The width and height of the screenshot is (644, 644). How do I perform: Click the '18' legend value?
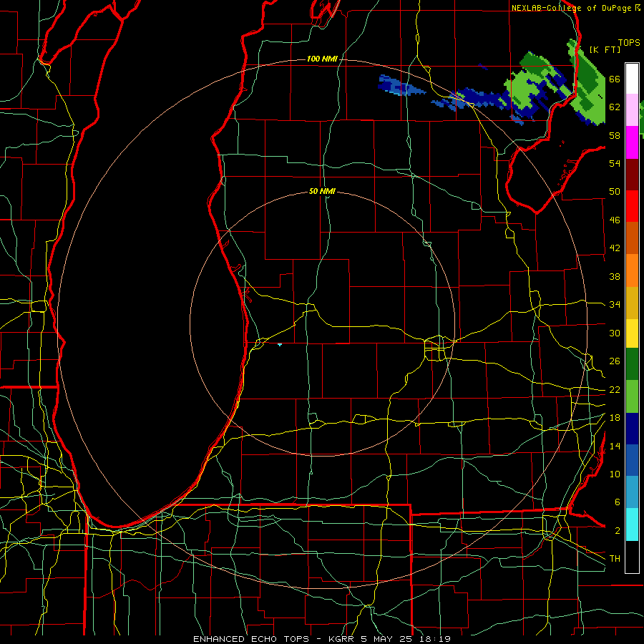[615, 418]
